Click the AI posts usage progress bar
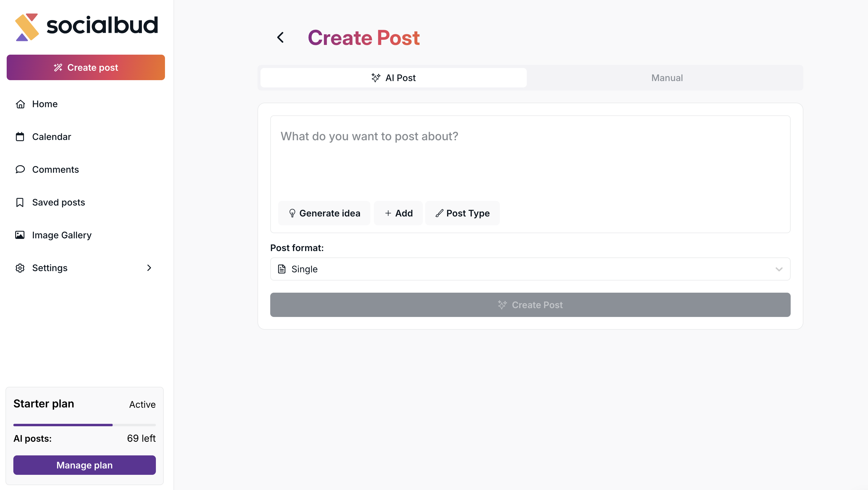The image size is (868, 490). point(85,425)
